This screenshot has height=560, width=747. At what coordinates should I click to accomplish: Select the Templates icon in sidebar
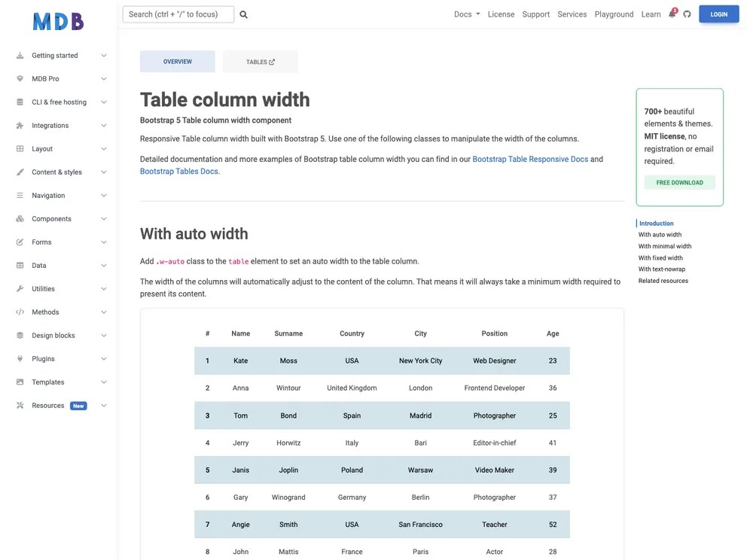(x=18, y=382)
